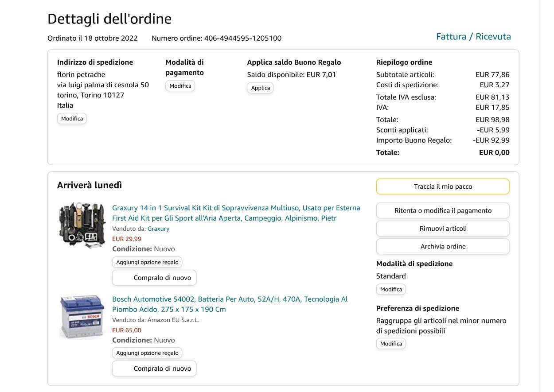Click Modifica under Preferenza di spedizione

391,344
